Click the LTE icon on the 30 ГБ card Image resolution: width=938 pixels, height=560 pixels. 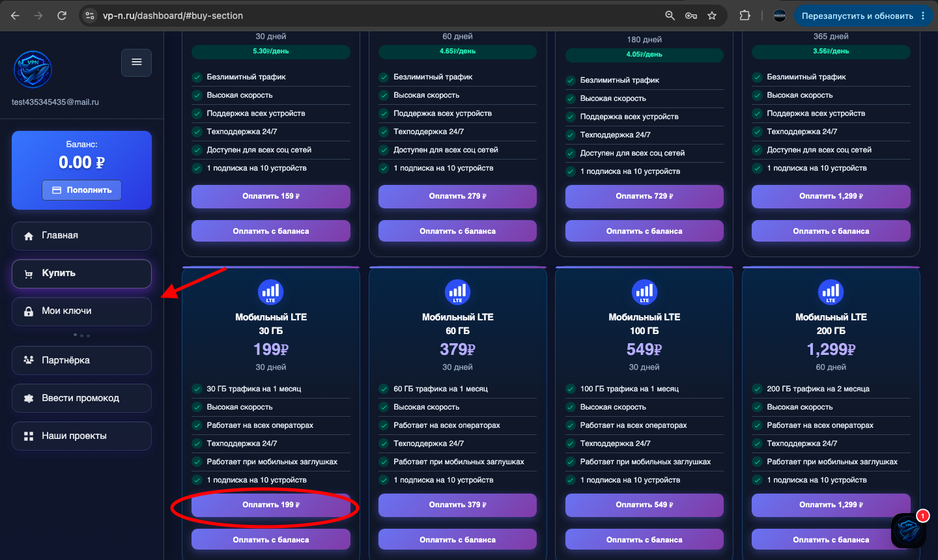pos(271,292)
